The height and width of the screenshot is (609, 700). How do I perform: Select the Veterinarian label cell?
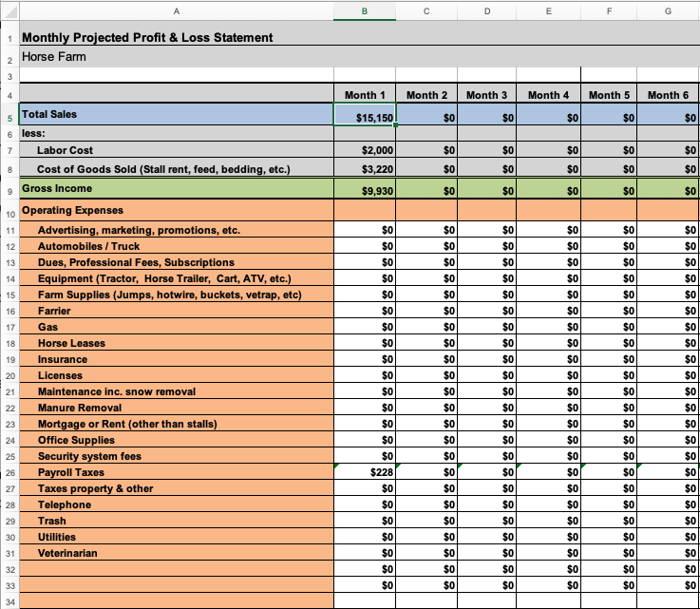176,553
